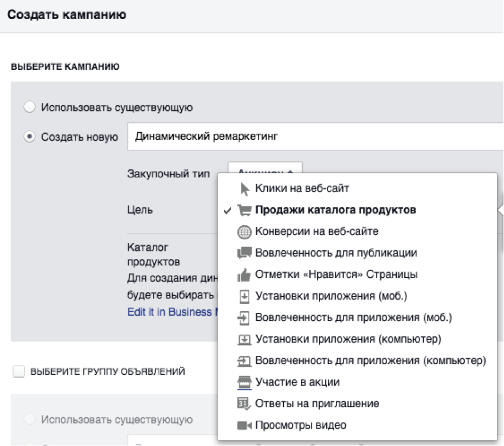
Task: Click the globe icon for Конверсии на веб-сайте
Action: tap(245, 231)
